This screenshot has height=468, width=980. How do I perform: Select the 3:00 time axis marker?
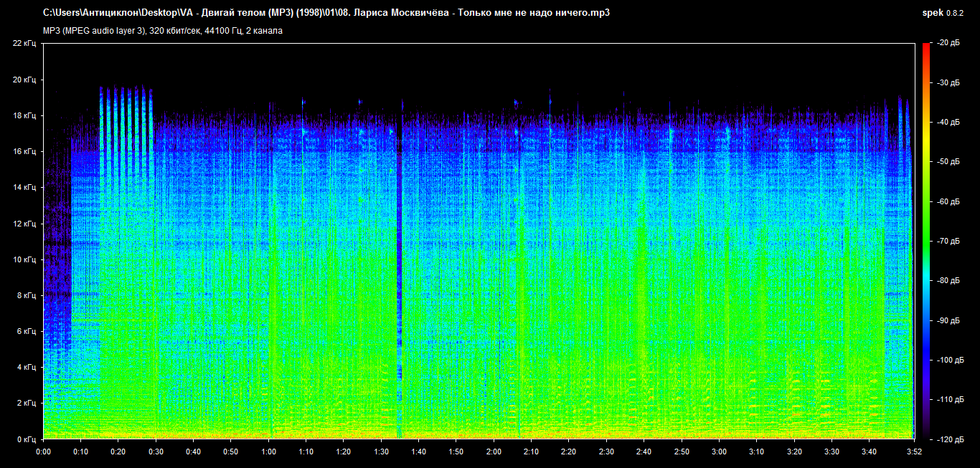click(x=719, y=452)
